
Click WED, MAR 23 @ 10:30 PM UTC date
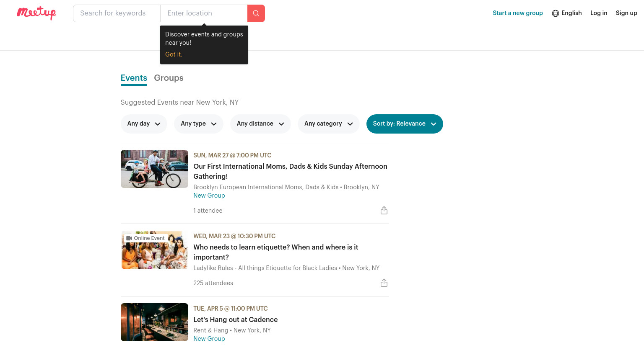(234, 236)
